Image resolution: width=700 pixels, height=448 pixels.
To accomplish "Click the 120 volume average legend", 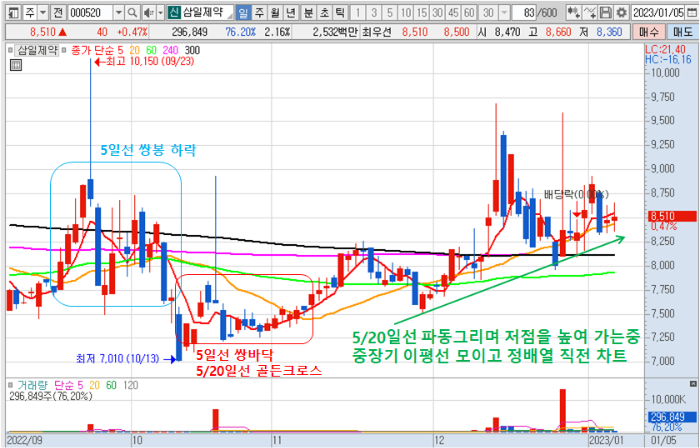I will coord(130,385).
